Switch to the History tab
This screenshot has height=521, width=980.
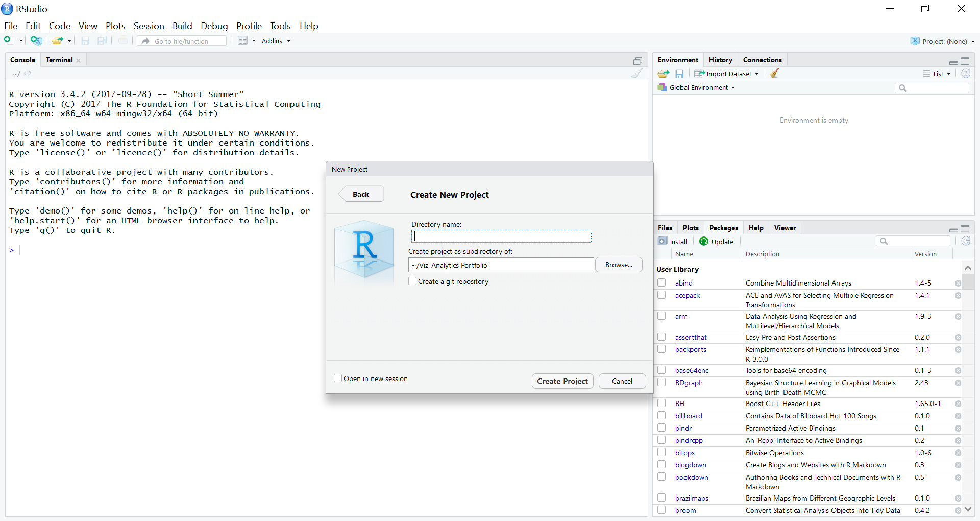(x=720, y=60)
